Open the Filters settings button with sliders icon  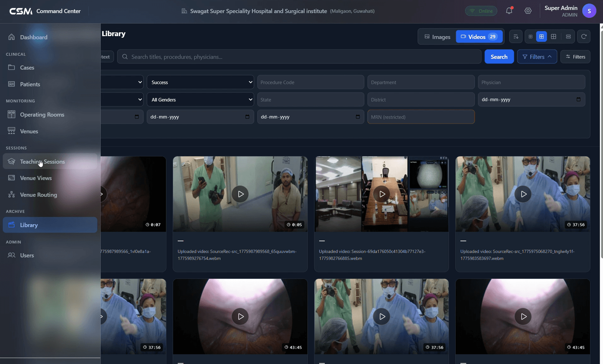coord(575,57)
